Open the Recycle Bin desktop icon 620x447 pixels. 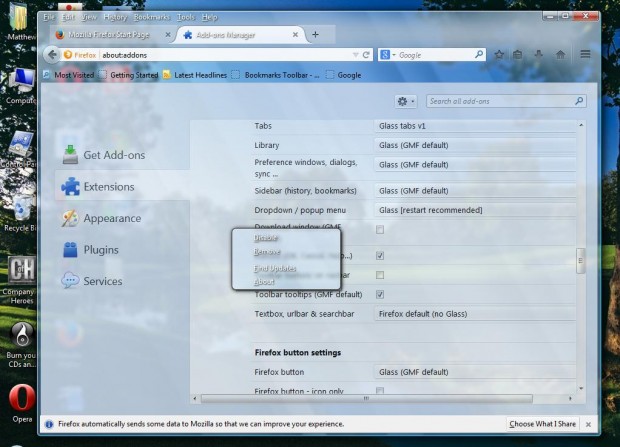tap(21, 214)
